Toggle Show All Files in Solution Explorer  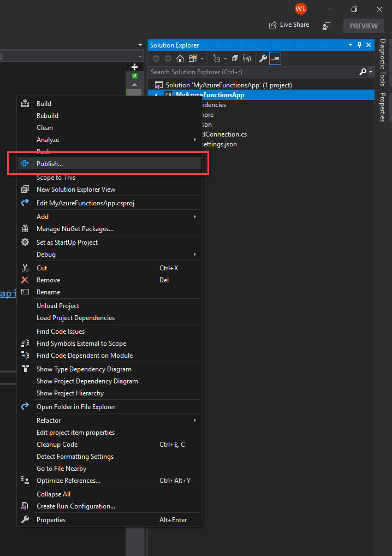[247, 58]
